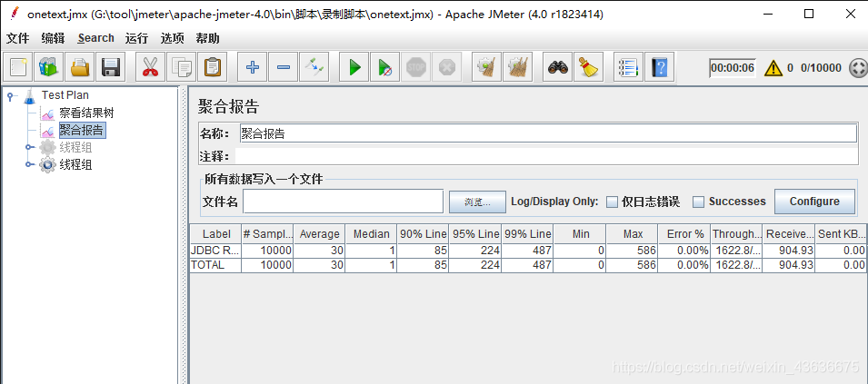
Task: Select the TOTAL row label cell
Action: (216, 265)
